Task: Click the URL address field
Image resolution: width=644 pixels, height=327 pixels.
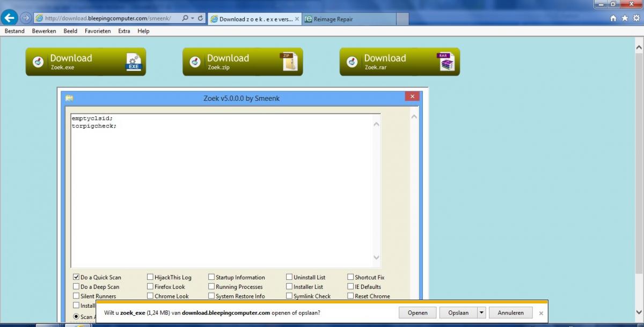Action: (x=107, y=18)
